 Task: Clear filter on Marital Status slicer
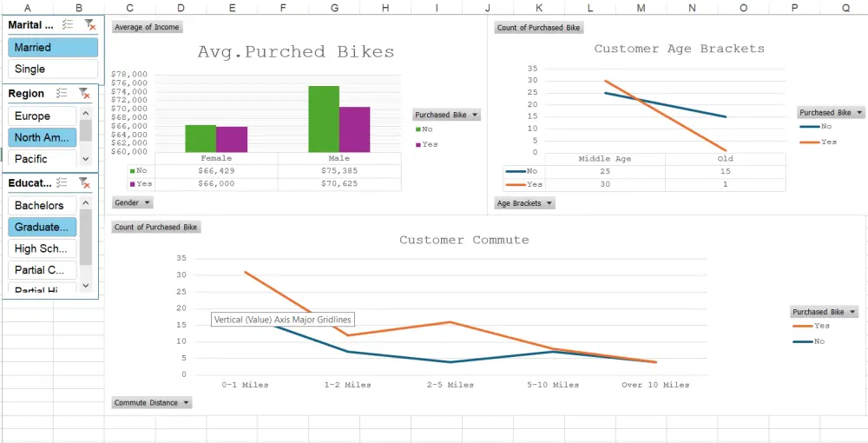pyautogui.click(x=89, y=25)
